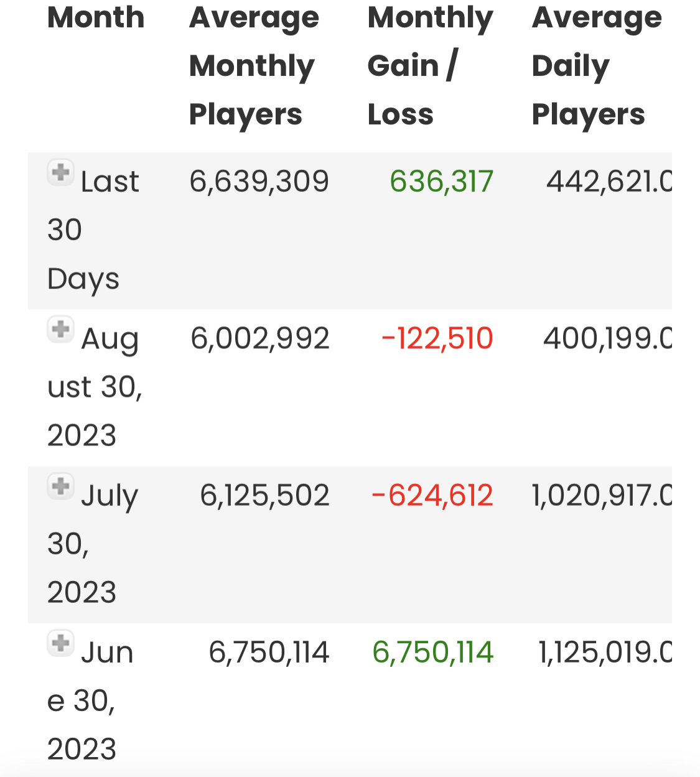Select the 6,639,309 monthly players cell
Viewport: 700px width, 777px height.
(x=259, y=182)
